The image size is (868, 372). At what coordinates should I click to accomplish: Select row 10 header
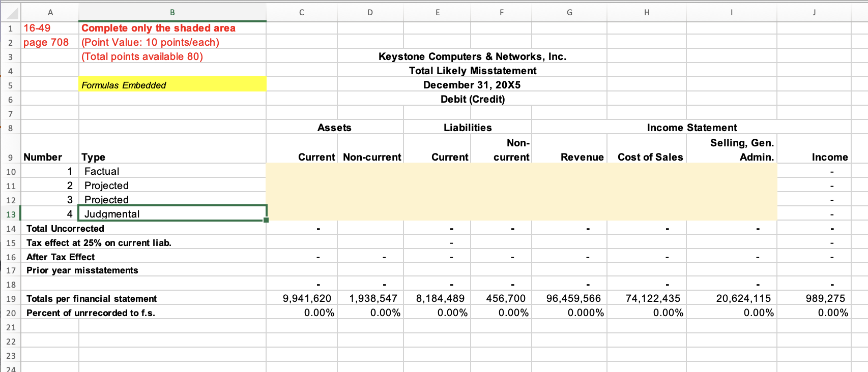point(11,171)
